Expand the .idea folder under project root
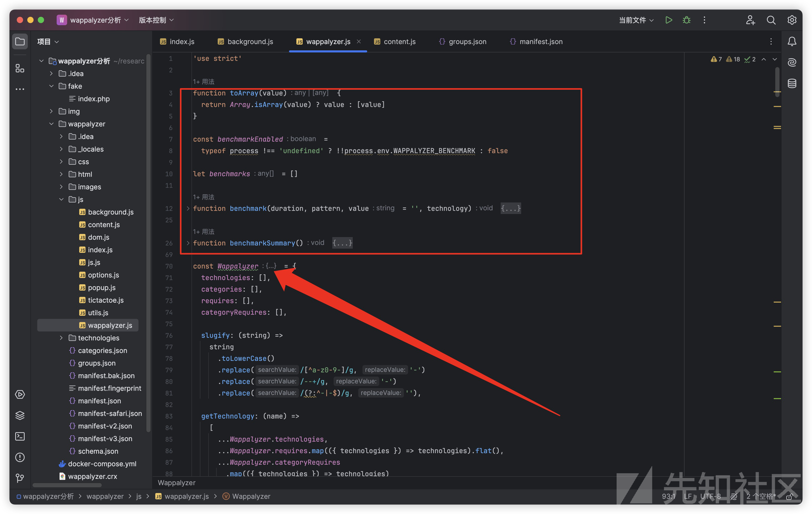The image size is (812, 514). point(51,73)
